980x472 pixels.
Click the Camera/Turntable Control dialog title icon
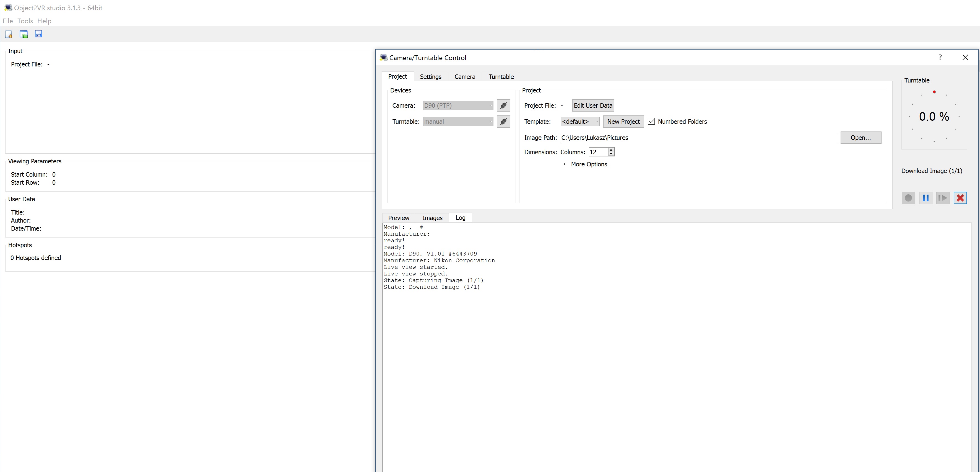click(x=383, y=58)
